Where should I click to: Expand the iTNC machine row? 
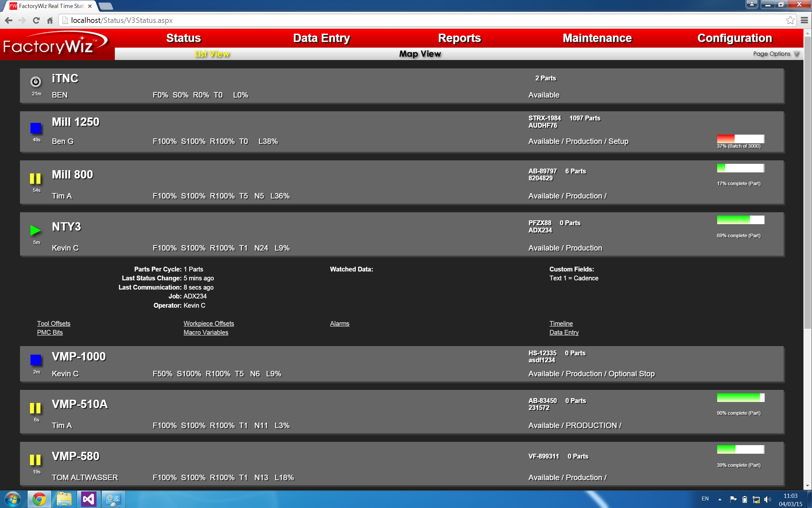point(402,86)
